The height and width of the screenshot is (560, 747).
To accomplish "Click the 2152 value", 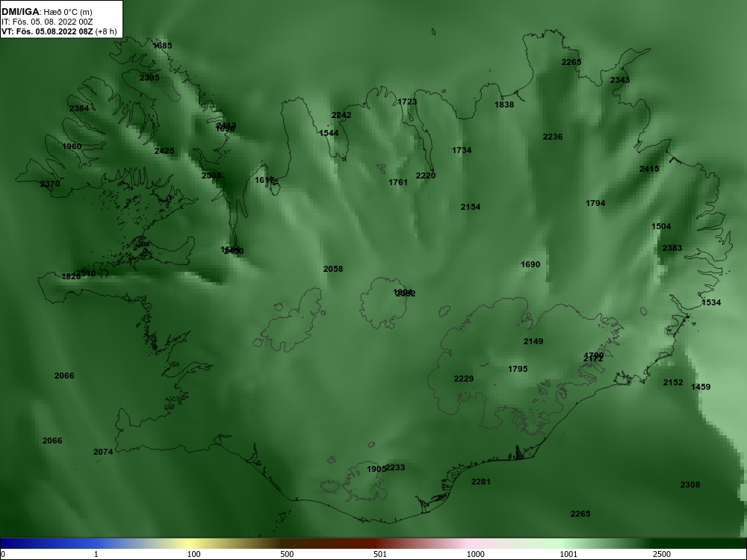I will 673,383.
